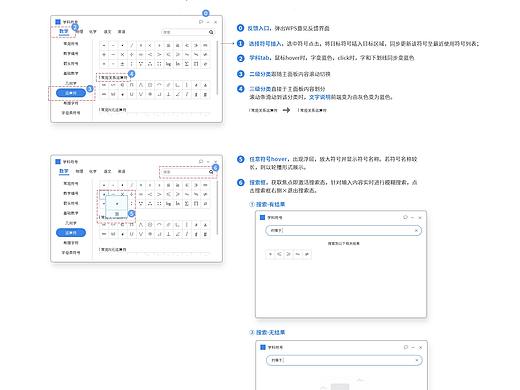Insert the Π symbol in hover-popup mockup

click(x=196, y=203)
